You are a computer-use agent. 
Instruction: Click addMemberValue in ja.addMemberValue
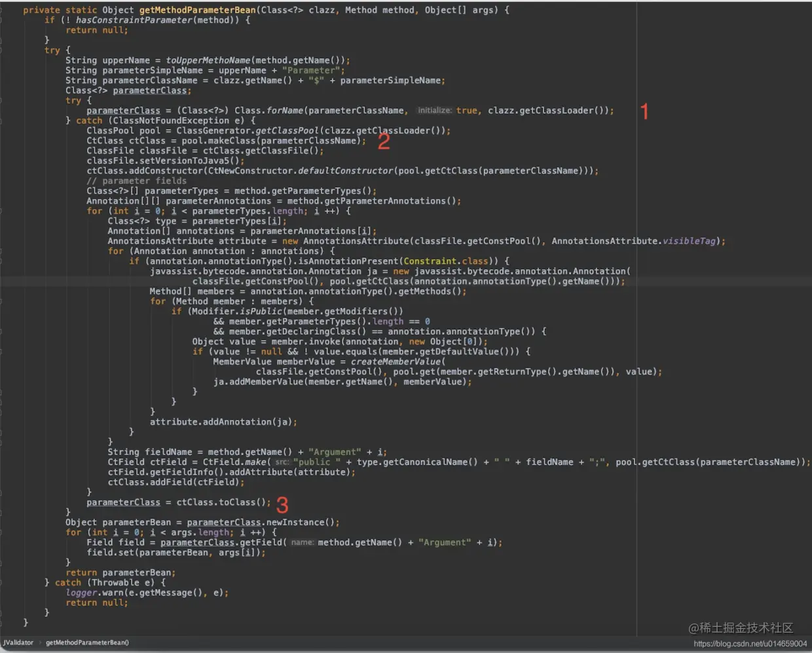click(x=266, y=382)
